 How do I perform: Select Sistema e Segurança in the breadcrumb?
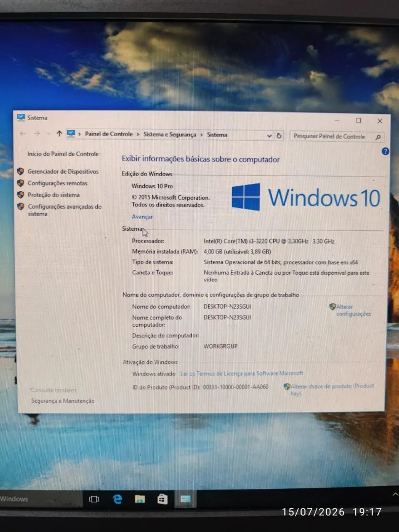click(x=170, y=135)
